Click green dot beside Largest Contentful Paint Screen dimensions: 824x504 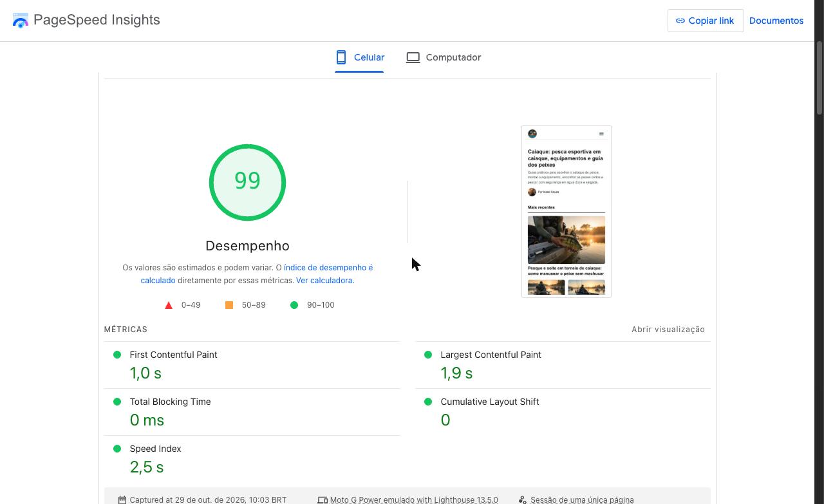click(x=428, y=355)
